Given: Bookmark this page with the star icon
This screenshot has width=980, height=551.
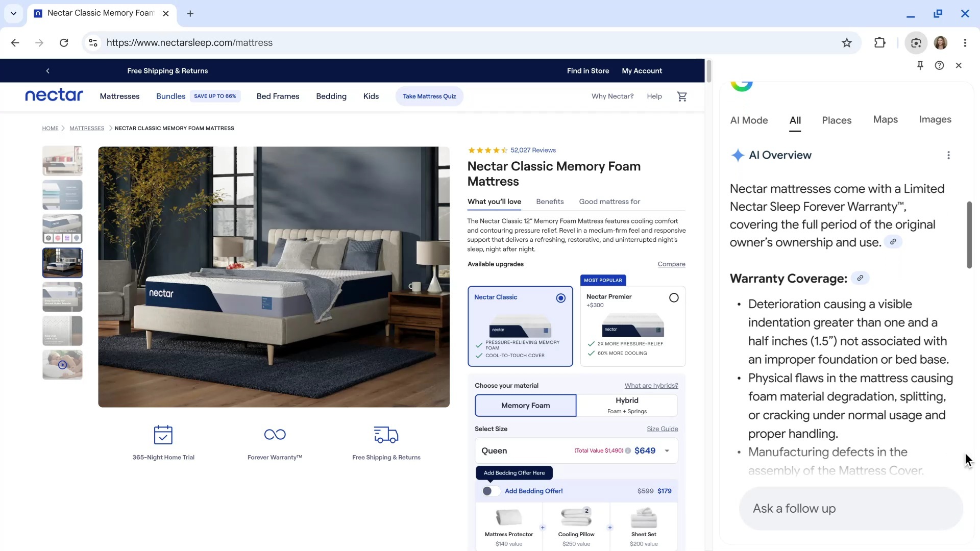Looking at the screenshot, I should [x=847, y=43].
